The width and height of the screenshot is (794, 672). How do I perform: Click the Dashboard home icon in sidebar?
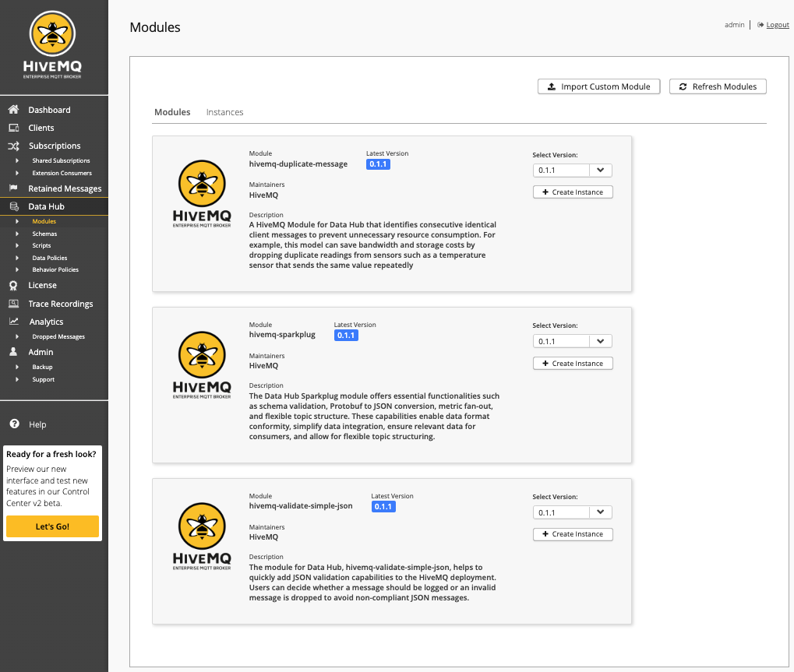pyautogui.click(x=13, y=110)
